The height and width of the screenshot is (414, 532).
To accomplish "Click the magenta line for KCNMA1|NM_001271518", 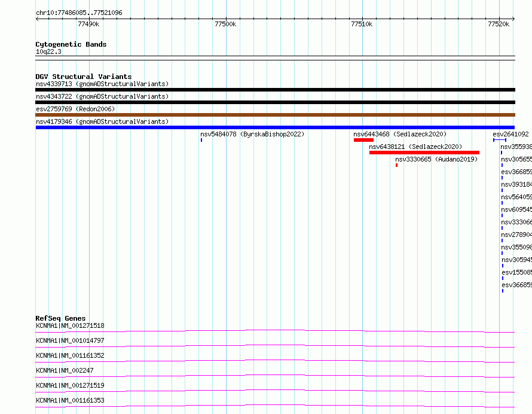I will click(275, 331).
